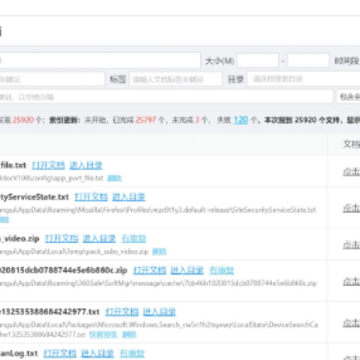Click 删除 after the app_port_file.txt path
Viewport: 360px width, 360px height.
click(x=114, y=178)
